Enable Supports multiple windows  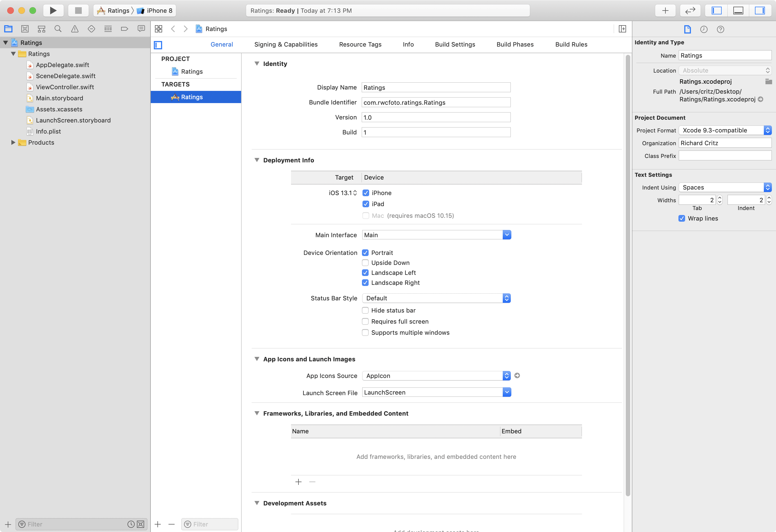[365, 332]
